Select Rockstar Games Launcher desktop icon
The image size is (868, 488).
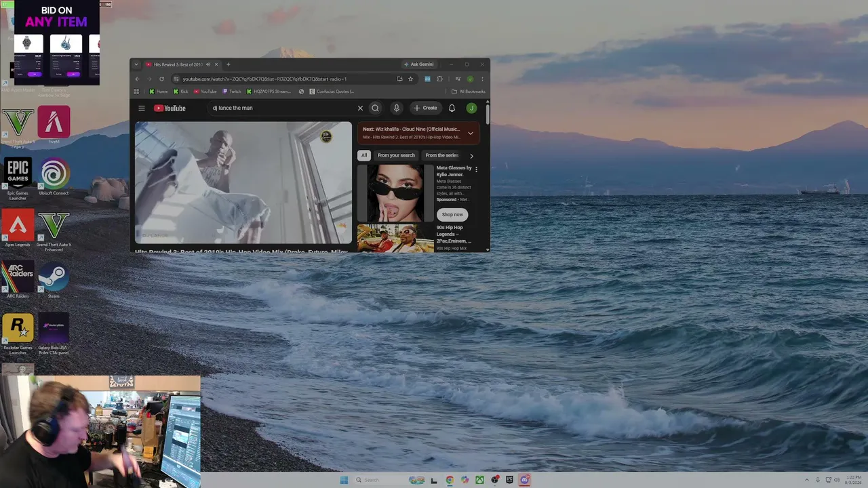[x=18, y=333]
